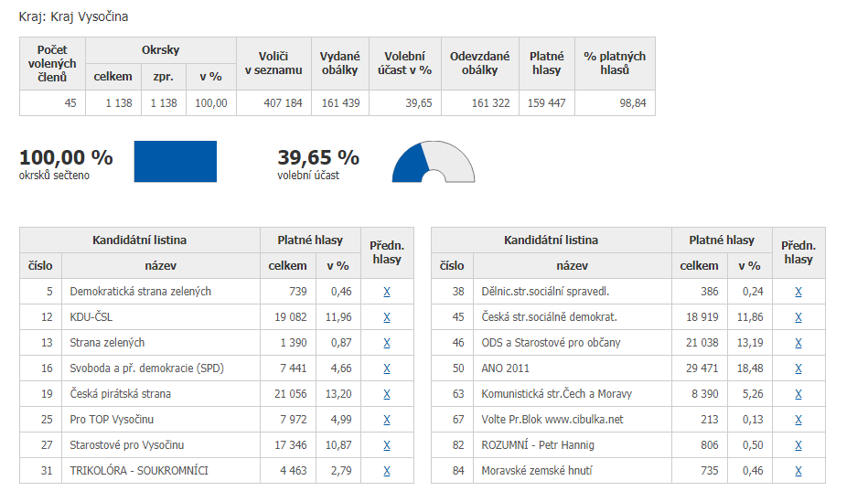Screen dimensions: 868x502
Task: Click the Volební účast v % column header
Action: click(x=405, y=63)
